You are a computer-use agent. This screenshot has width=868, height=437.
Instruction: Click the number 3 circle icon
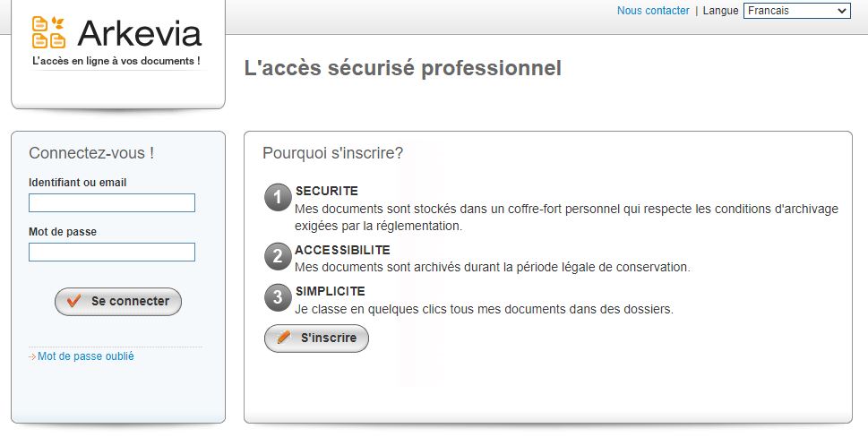tap(278, 297)
